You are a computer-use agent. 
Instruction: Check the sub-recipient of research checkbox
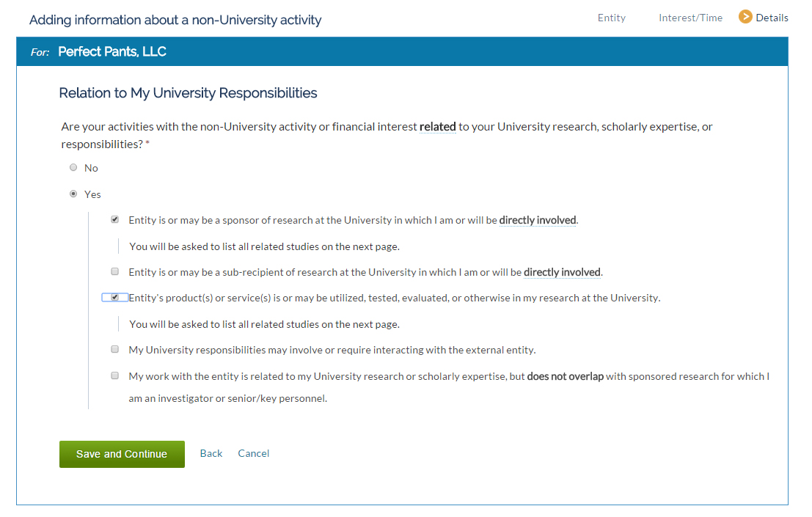point(115,271)
